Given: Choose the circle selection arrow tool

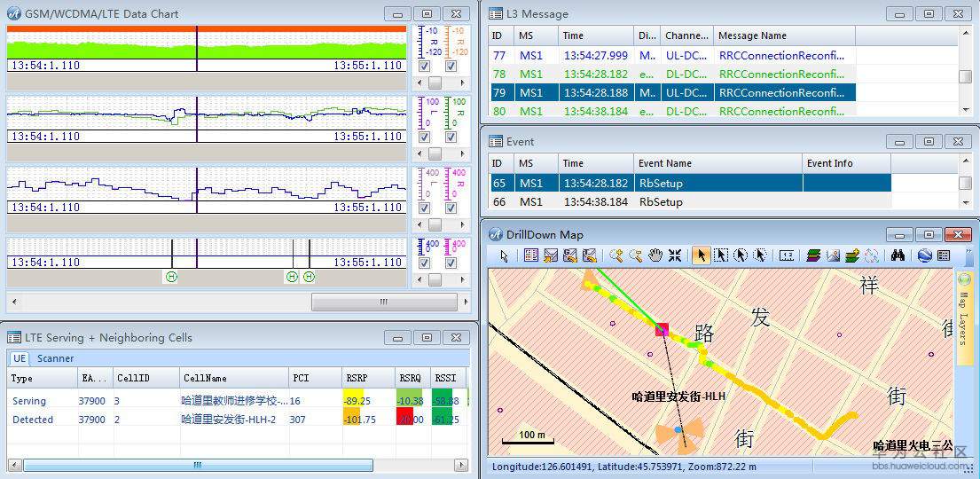Looking at the screenshot, I should 741,255.
